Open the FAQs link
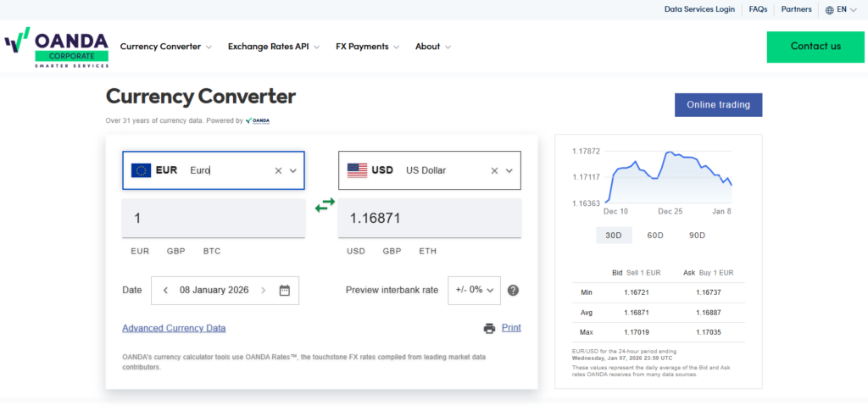The width and height of the screenshot is (868, 411). tap(758, 9)
